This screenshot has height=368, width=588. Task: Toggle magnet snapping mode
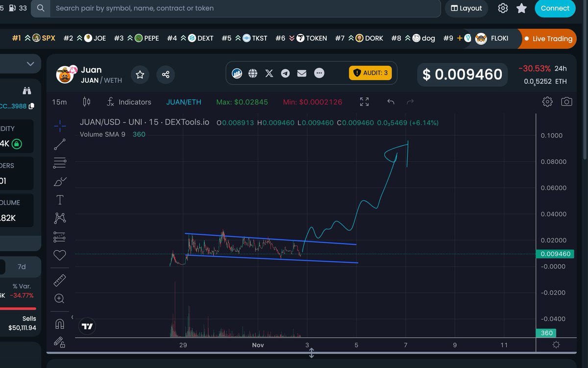pyautogui.click(x=59, y=324)
